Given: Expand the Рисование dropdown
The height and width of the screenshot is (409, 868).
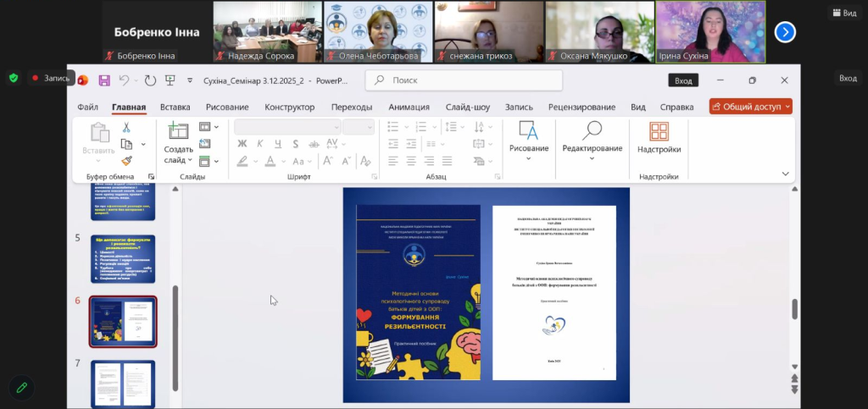Looking at the screenshot, I should coord(529,159).
